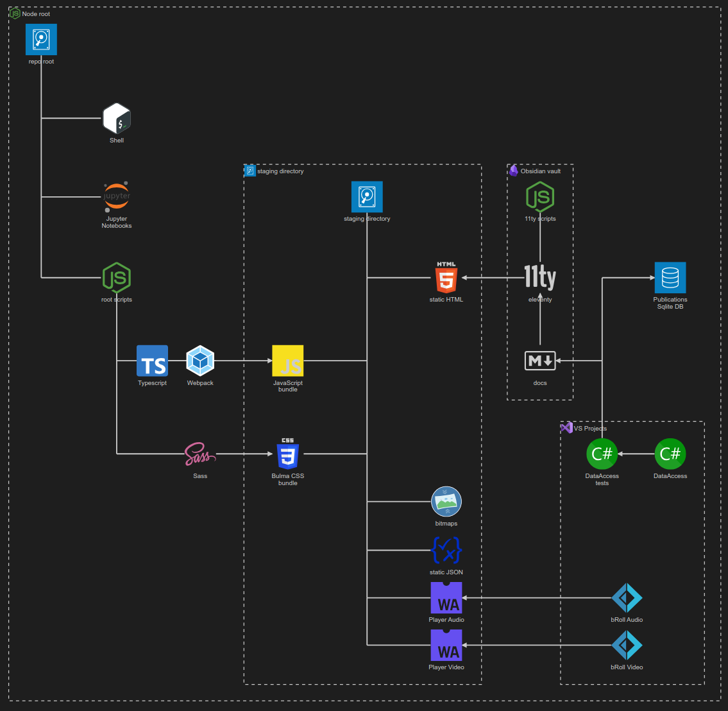Click the bitmaps image thumbnail
The width and height of the screenshot is (728, 711).
pyautogui.click(x=446, y=501)
